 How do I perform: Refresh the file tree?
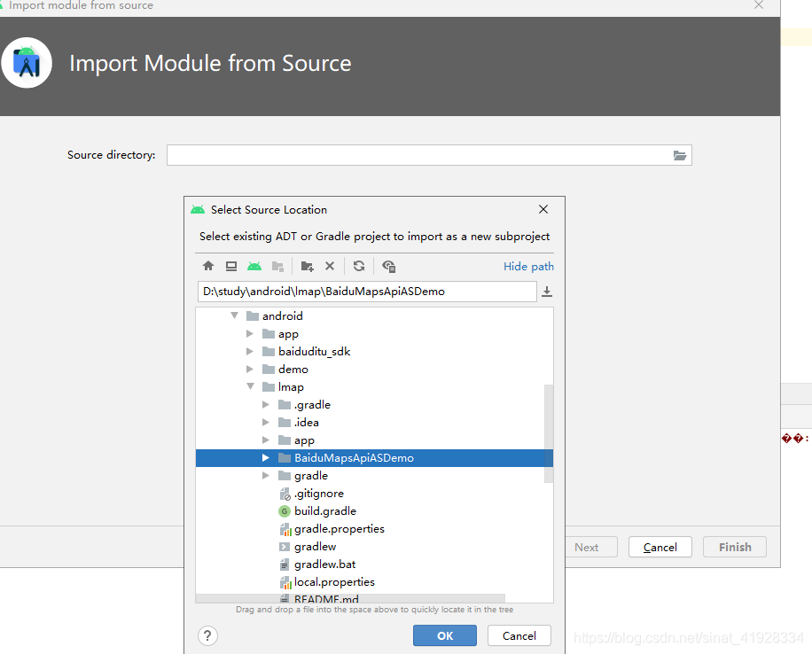click(x=359, y=266)
